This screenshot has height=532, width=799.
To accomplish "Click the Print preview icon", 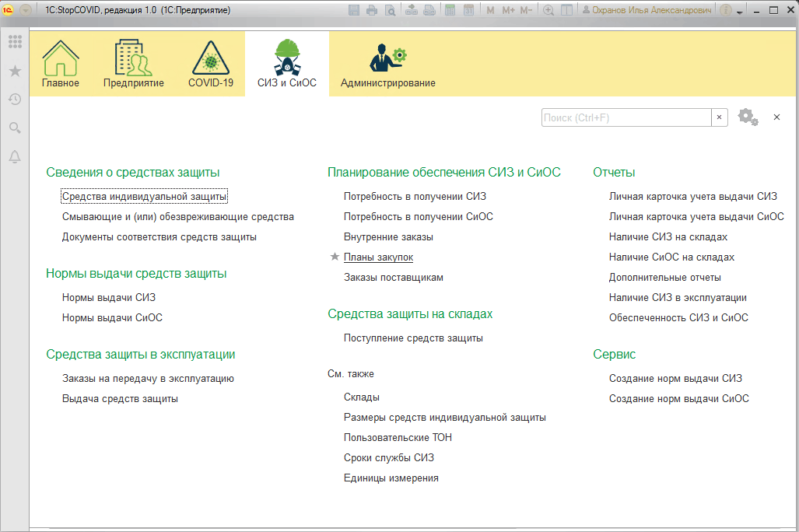I will (x=391, y=10).
